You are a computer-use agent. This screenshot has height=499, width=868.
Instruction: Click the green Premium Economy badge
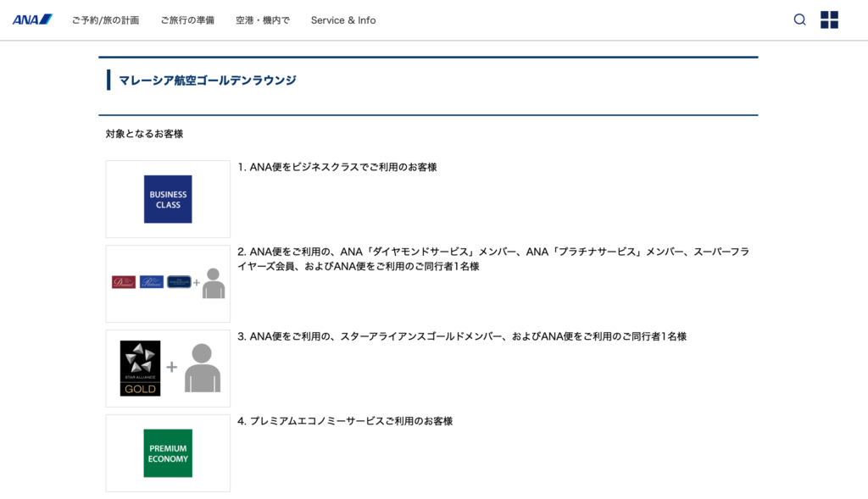(168, 453)
